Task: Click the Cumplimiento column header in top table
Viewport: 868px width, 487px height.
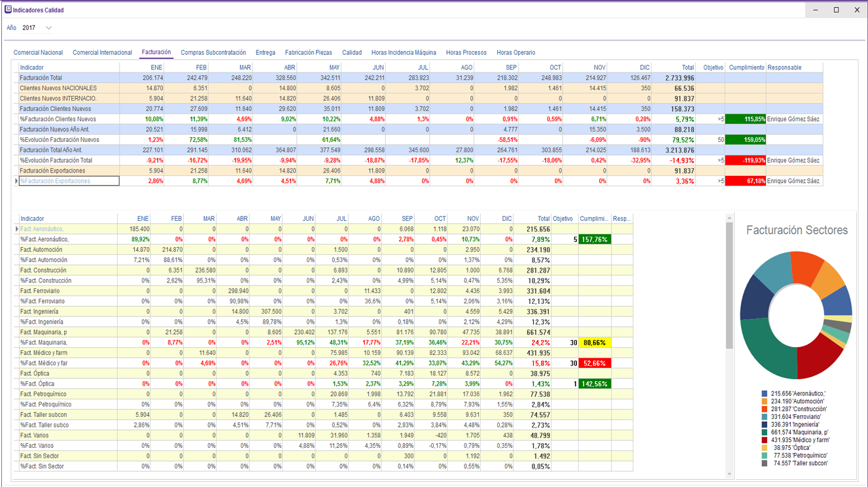Action: (746, 68)
